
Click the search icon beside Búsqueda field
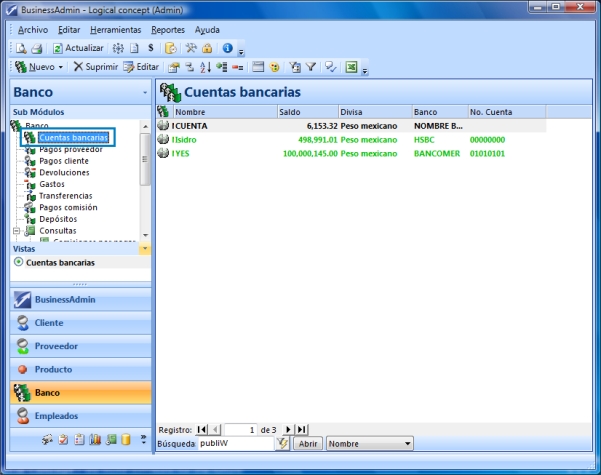[x=283, y=443]
